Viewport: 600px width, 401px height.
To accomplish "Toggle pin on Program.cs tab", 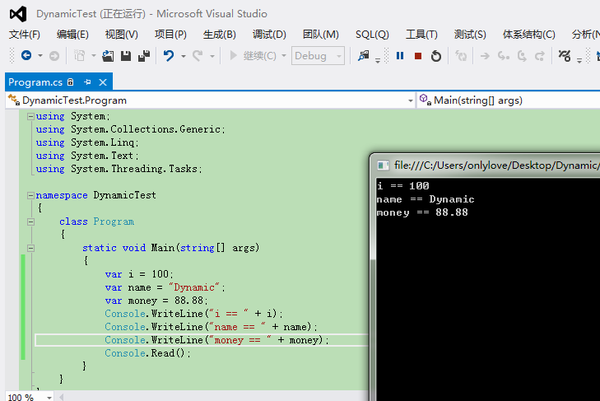I will point(88,82).
